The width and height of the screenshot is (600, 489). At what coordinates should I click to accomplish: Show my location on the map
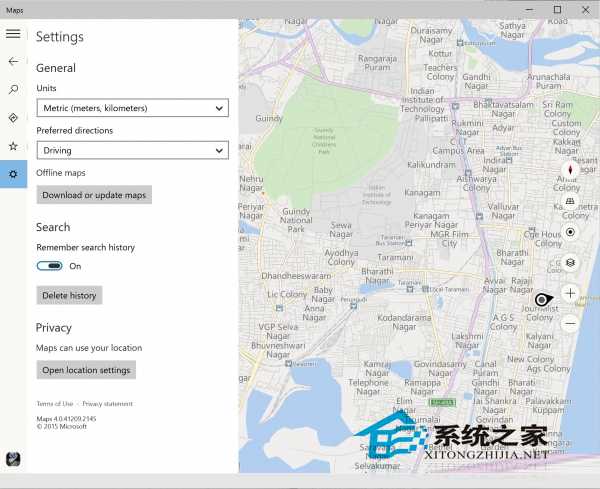[570, 232]
